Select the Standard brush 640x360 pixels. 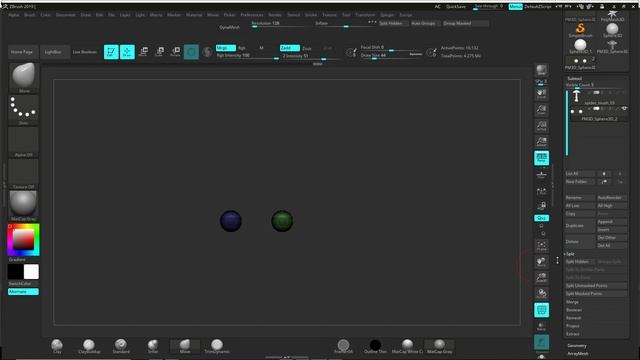(121, 346)
